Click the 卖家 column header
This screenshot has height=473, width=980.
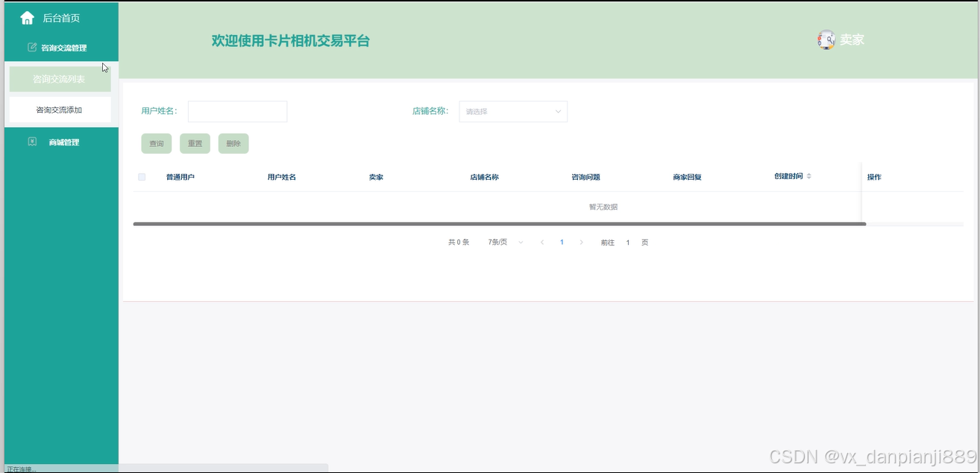[376, 177]
